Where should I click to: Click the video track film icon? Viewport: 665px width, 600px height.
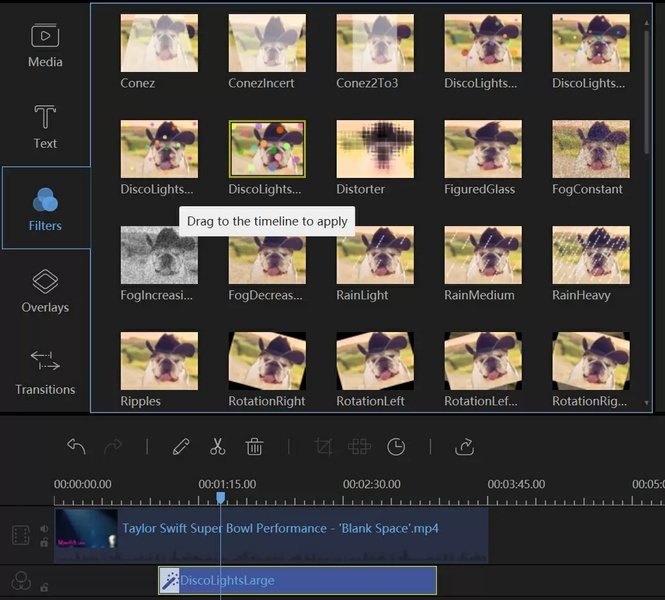coord(21,535)
